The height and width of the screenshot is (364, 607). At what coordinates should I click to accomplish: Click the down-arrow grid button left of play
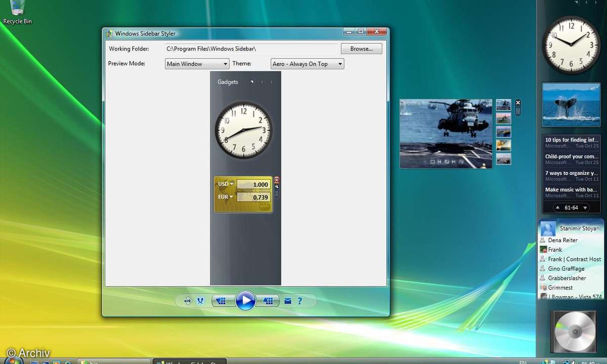[x=222, y=301]
